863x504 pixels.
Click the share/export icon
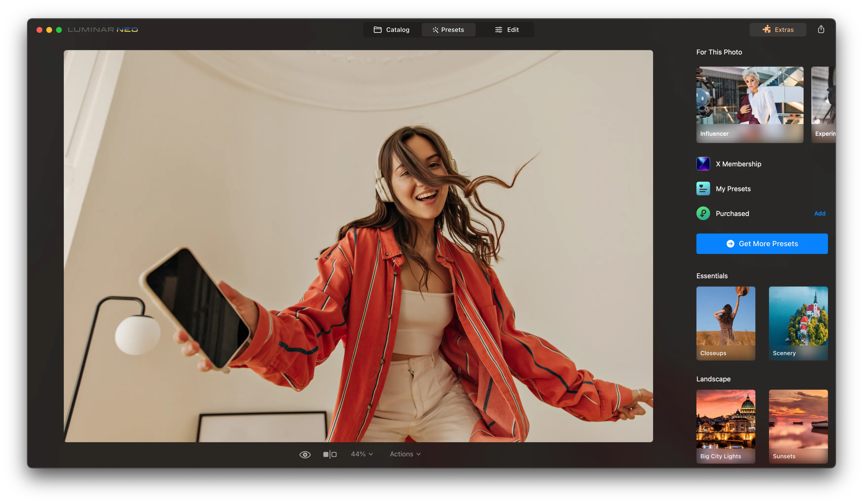(x=821, y=29)
